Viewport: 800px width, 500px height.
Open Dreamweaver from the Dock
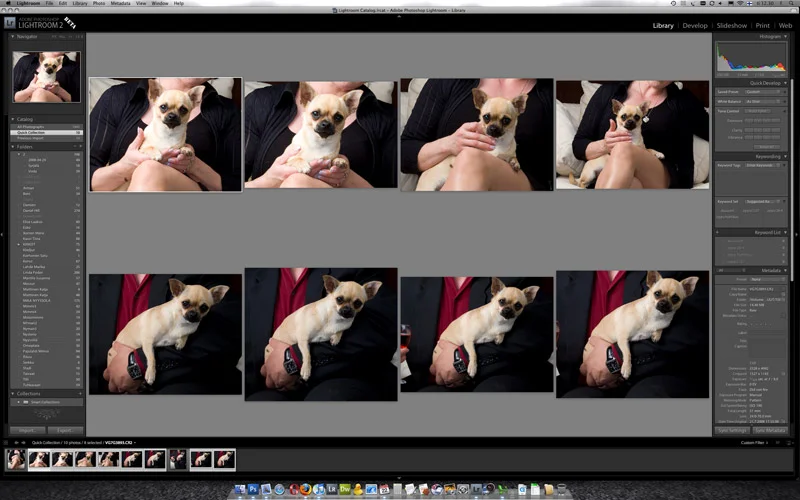point(345,489)
